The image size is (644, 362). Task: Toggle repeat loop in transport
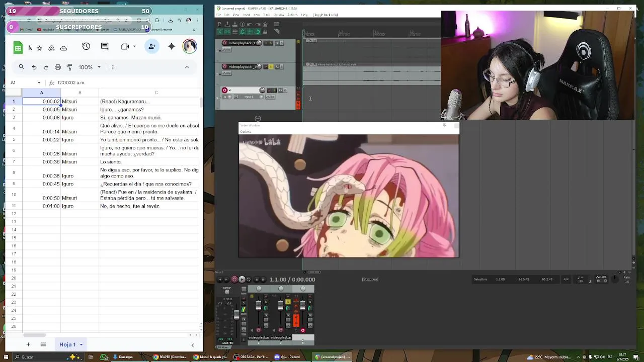[x=249, y=280]
